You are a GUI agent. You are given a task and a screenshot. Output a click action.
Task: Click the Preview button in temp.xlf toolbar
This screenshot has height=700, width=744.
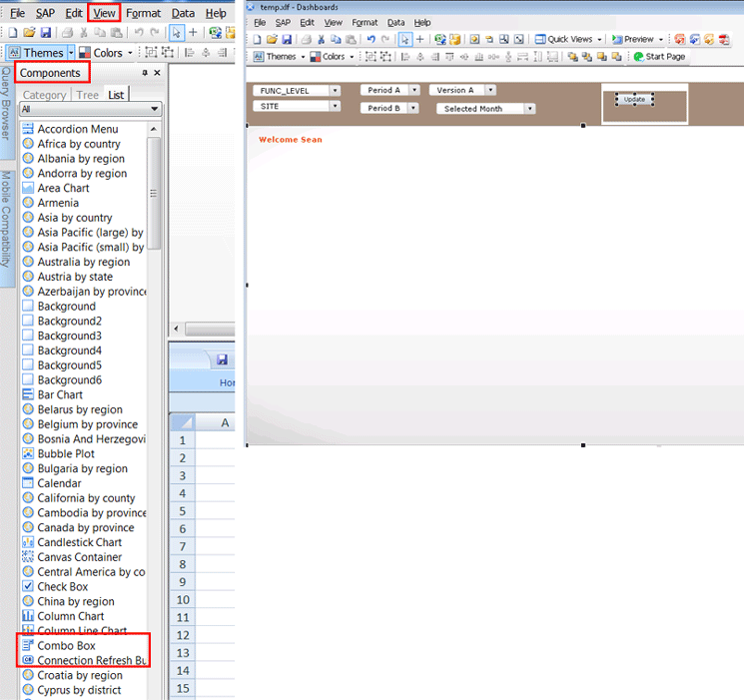(x=637, y=40)
